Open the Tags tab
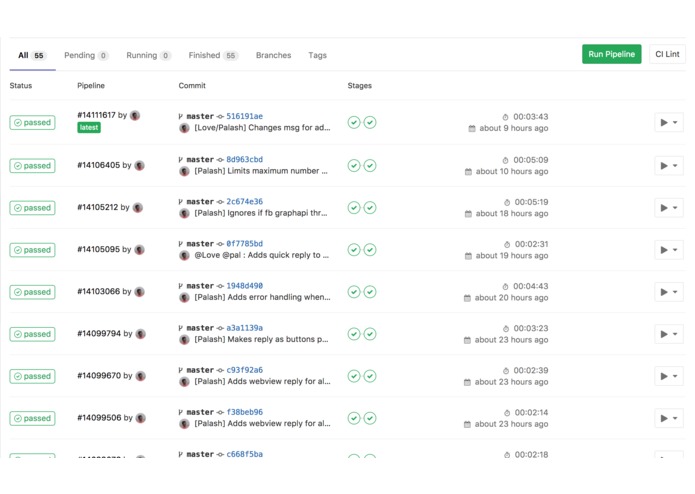695x494 pixels. 317,55
